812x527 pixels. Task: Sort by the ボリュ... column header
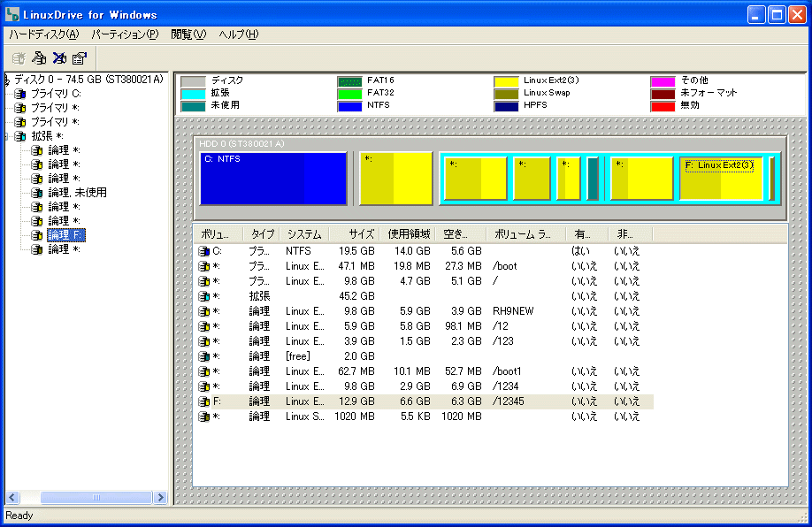[x=218, y=234]
